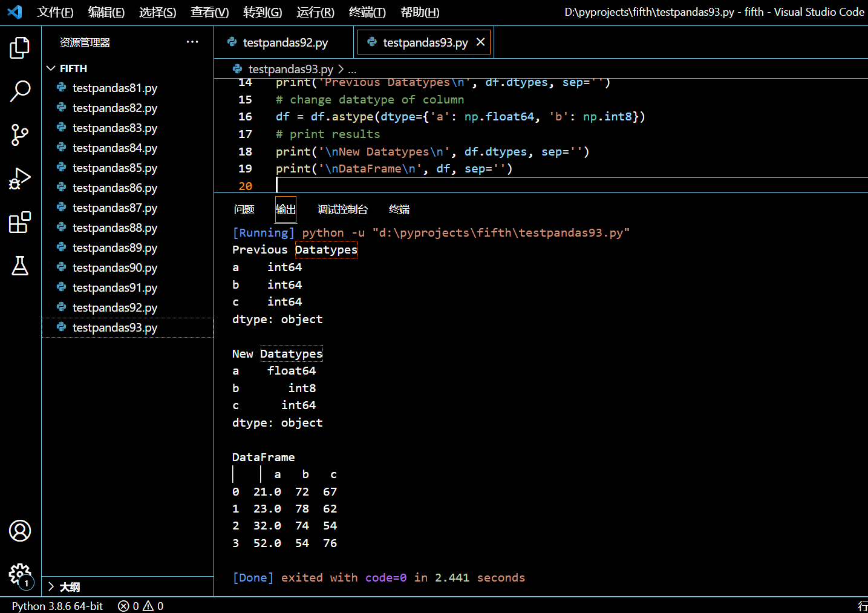Switch to testpandas92.py editor tab
868x613 pixels.
284,42
